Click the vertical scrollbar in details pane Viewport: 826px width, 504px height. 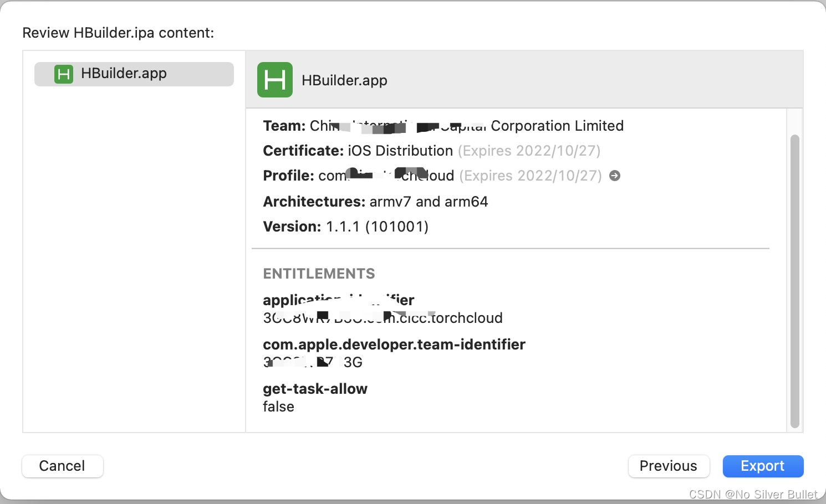point(795,281)
